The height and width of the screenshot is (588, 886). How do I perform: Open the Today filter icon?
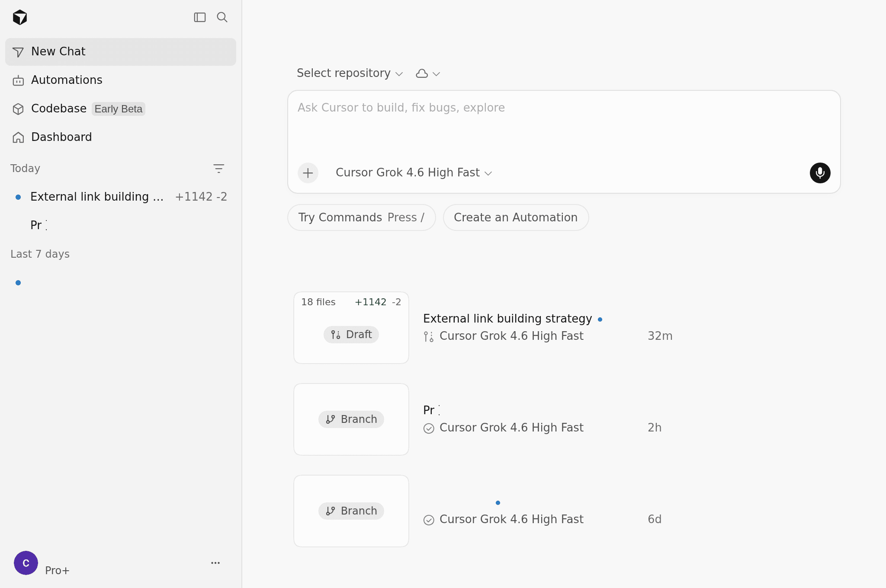click(218, 168)
